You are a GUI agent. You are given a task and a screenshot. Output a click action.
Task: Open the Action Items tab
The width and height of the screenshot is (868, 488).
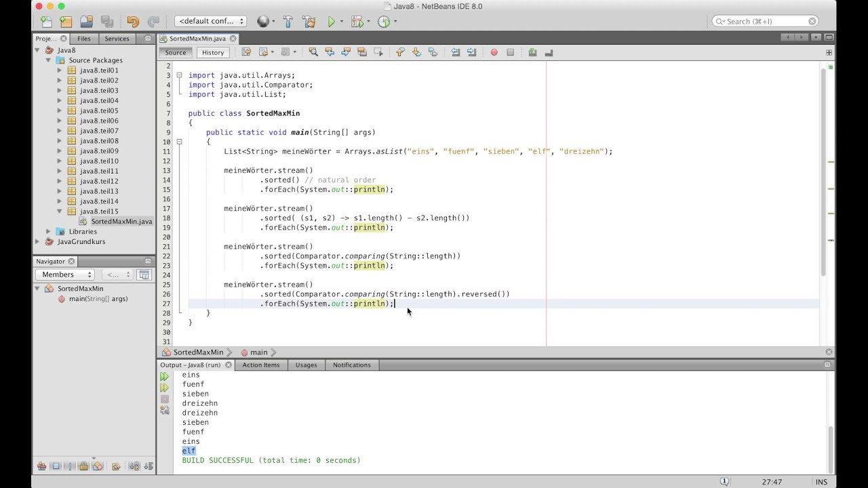point(260,365)
